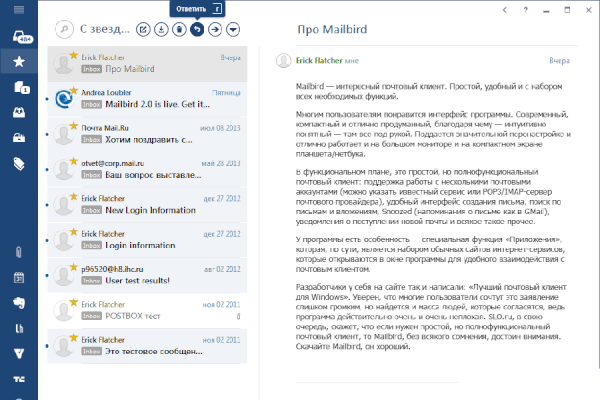The image size is (600, 400).
Task: Forward the message with right arrow icon
Action: pos(215,29)
